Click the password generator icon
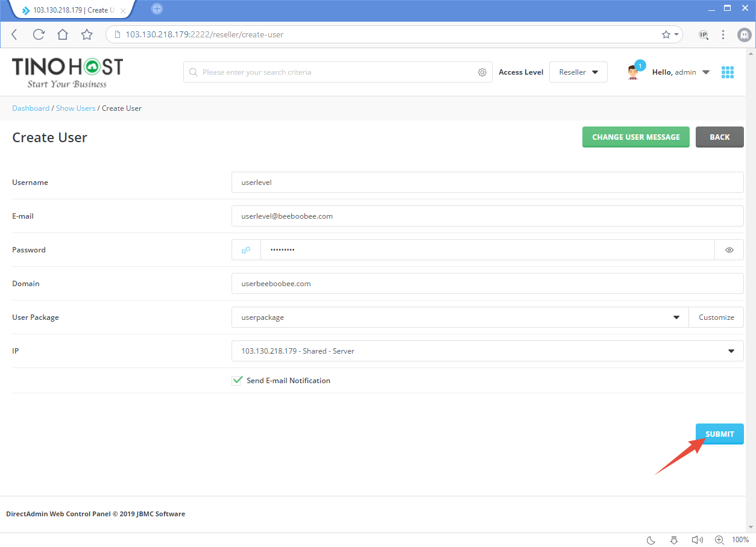Image resolution: width=756 pixels, height=547 pixels. [246, 249]
